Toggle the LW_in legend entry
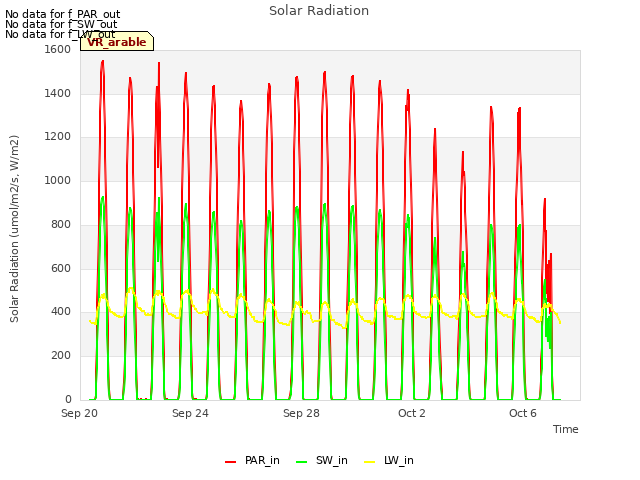The height and width of the screenshot is (480, 640). click(x=389, y=460)
